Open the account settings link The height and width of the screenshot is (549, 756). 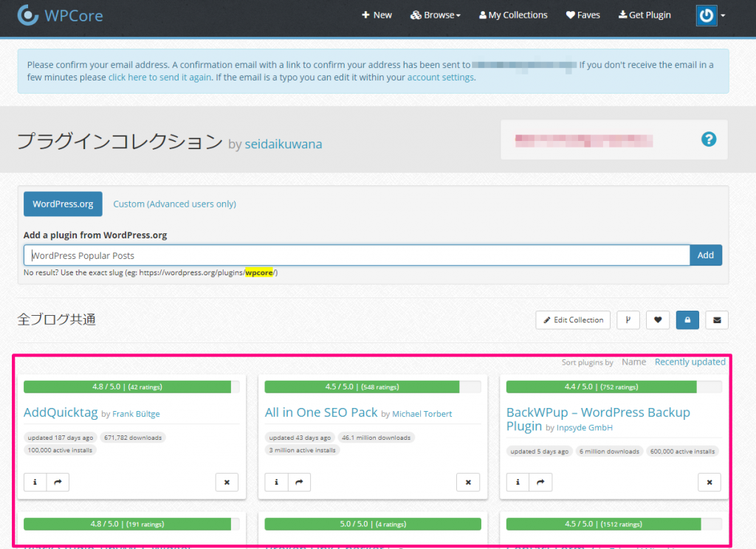pyautogui.click(x=441, y=77)
